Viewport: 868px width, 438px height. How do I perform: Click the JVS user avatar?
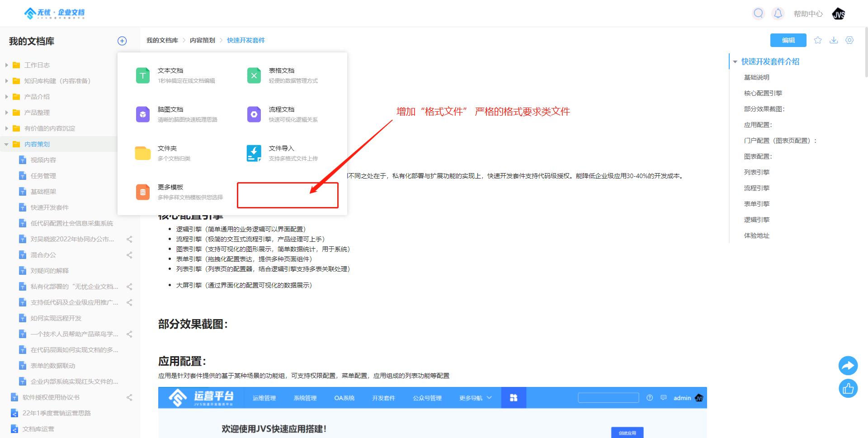(x=839, y=14)
